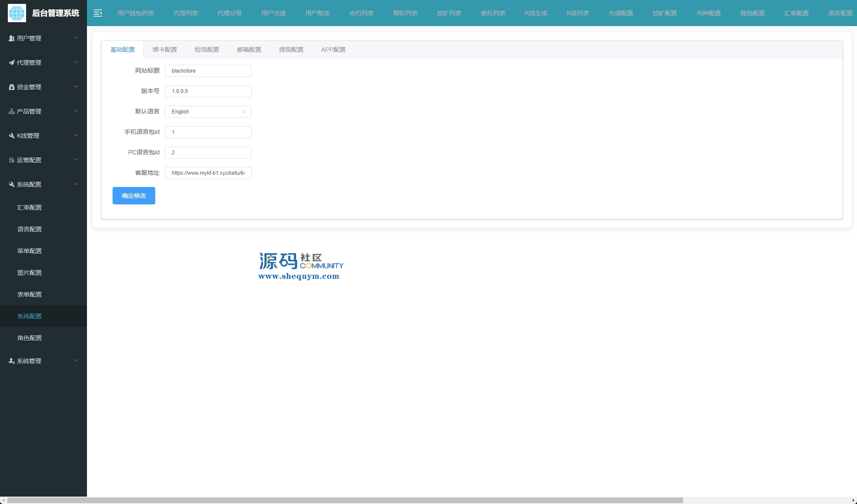857x504 pixels.
Task: Expand the 系统管理 menu chevron
Action: (76, 360)
